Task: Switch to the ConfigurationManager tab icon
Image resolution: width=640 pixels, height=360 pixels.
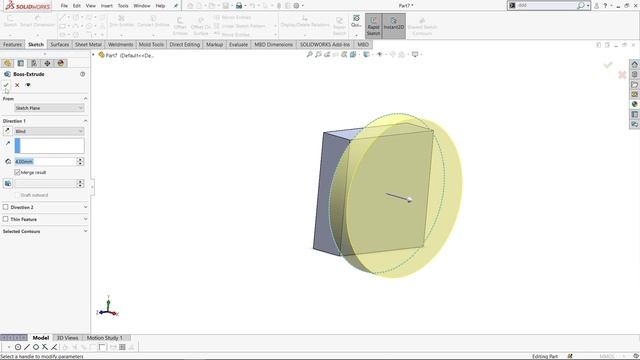Action: [x=34, y=63]
